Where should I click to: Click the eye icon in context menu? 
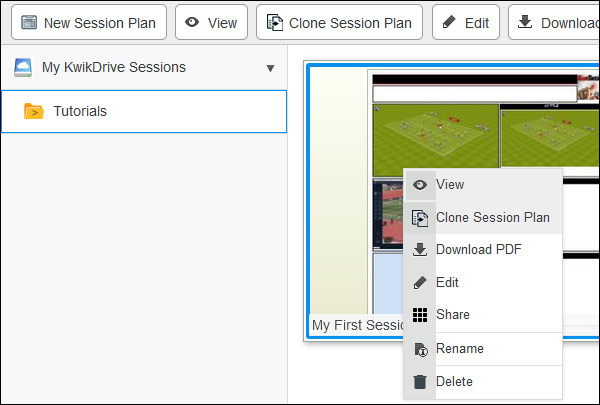click(420, 185)
